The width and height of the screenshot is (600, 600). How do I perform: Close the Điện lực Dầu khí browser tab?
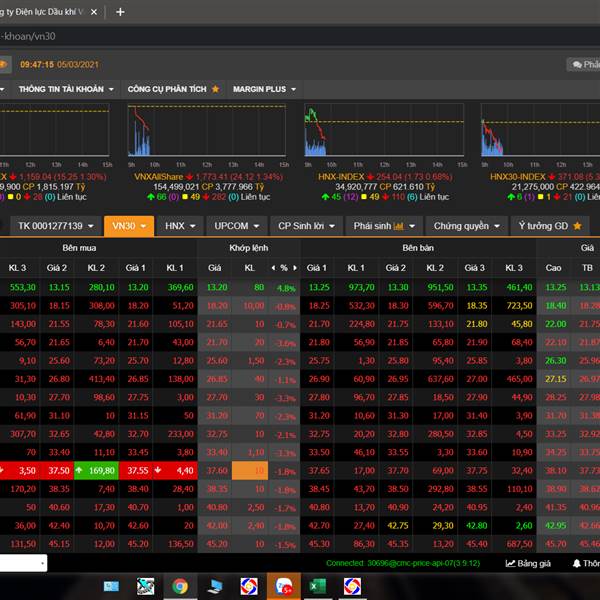(x=93, y=12)
